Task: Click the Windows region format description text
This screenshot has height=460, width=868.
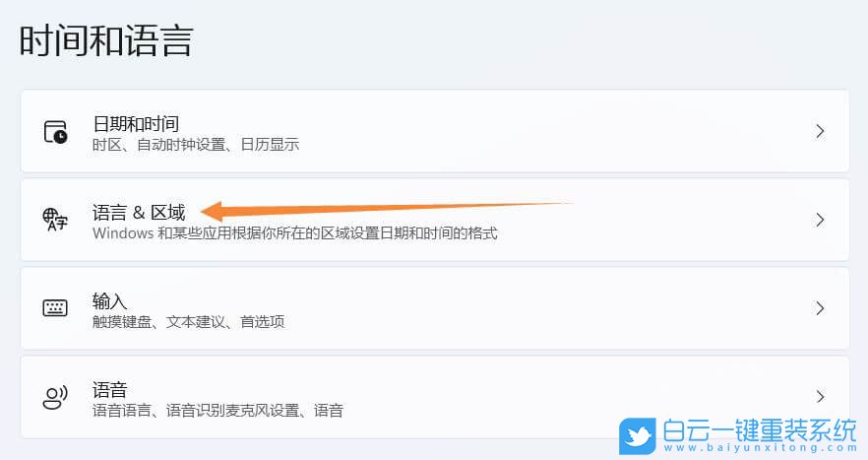Action: click(294, 233)
